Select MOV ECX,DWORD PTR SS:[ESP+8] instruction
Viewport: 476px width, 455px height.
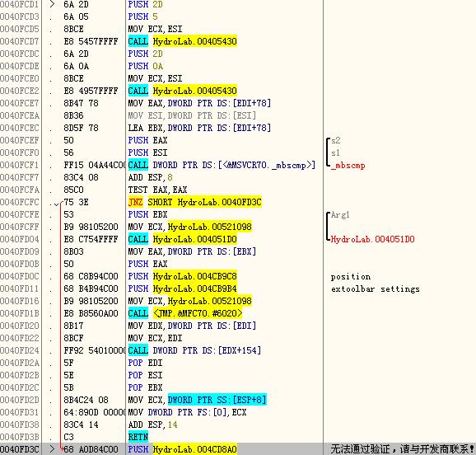(197, 400)
